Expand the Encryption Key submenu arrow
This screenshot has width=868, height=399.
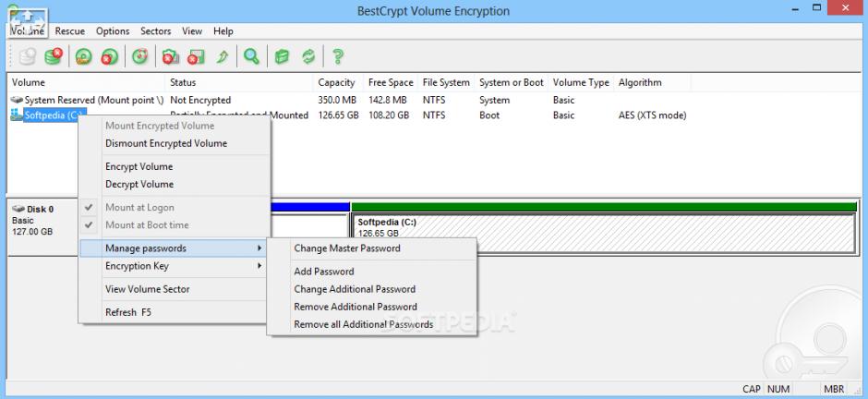(x=259, y=266)
